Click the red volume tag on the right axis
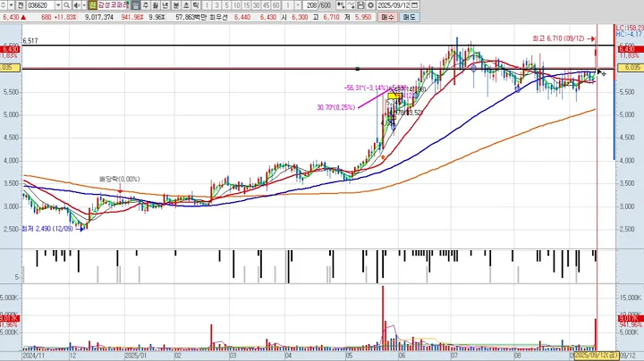The image size is (644, 361). [x=631, y=319]
